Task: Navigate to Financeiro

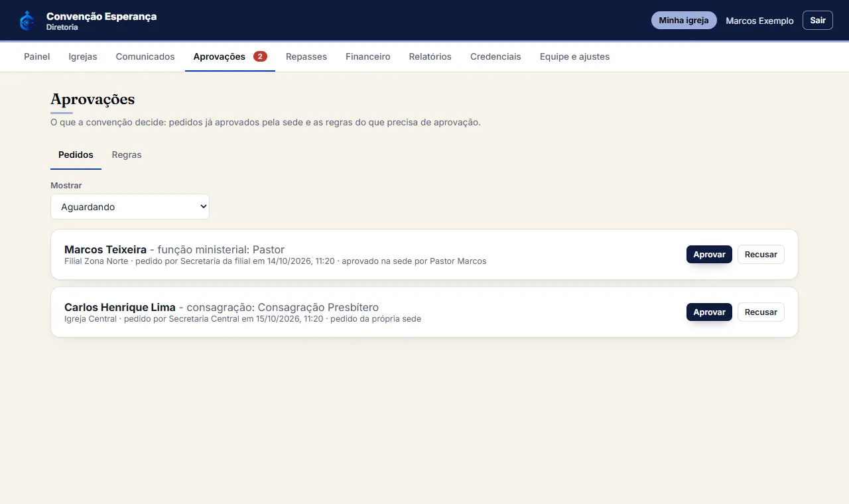Action: coord(368,57)
